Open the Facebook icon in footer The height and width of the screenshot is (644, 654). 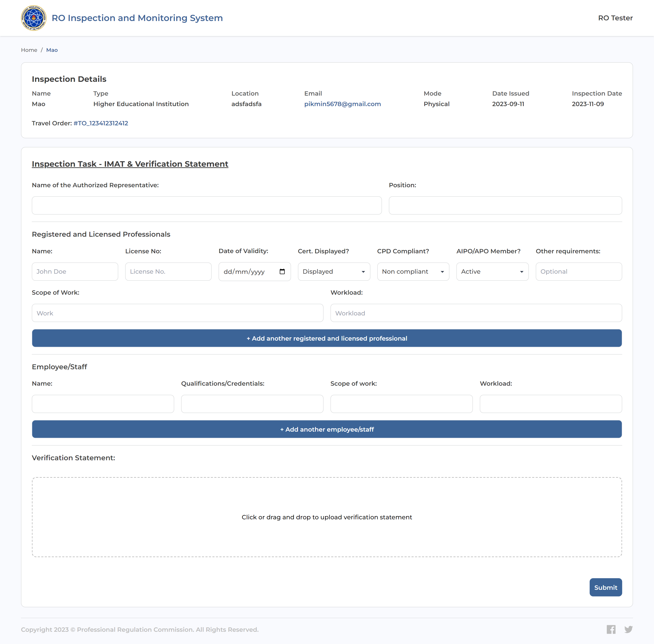pyautogui.click(x=611, y=629)
